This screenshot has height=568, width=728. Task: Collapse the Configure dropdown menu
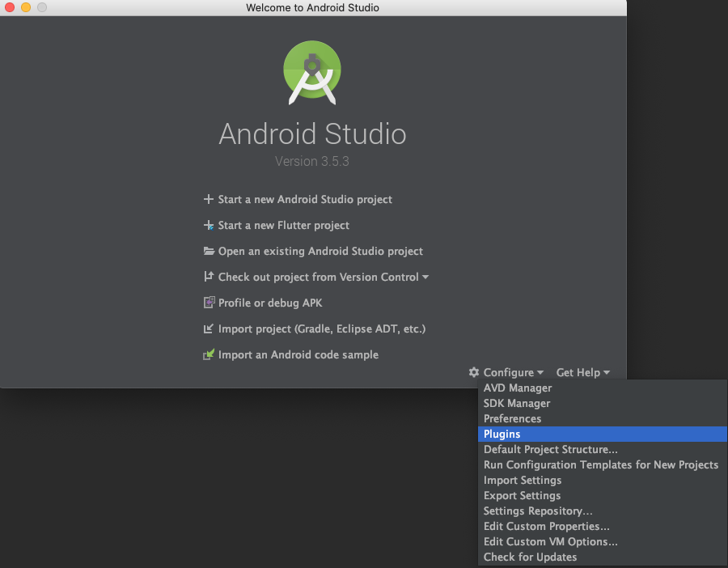tap(513, 372)
